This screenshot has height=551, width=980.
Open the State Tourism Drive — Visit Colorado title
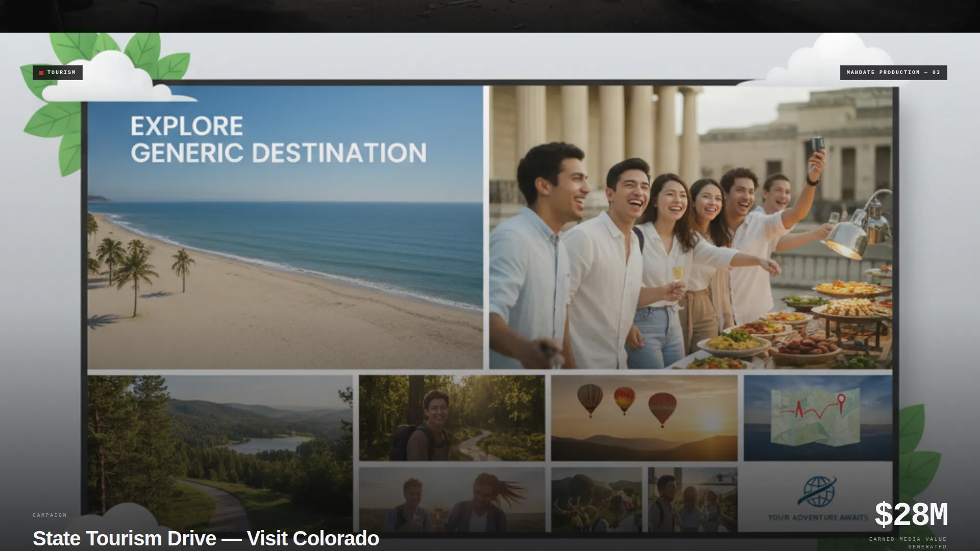[206, 538]
